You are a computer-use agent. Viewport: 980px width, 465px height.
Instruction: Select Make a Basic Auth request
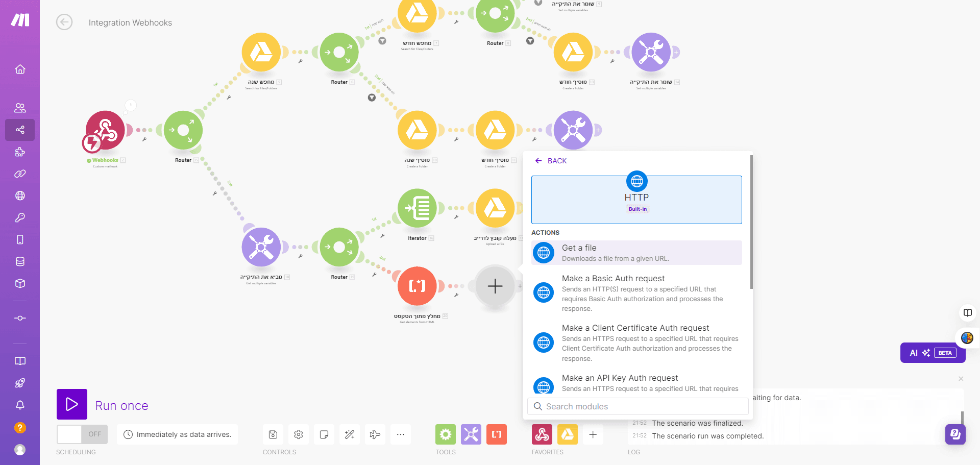(636, 293)
